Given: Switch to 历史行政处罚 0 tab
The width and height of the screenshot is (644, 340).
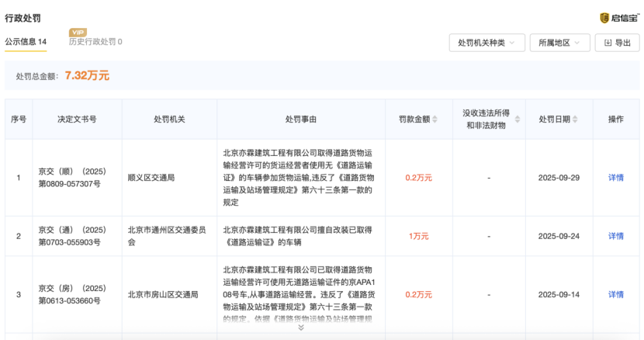Looking at the screenshot, I should (x=95, y=42).
